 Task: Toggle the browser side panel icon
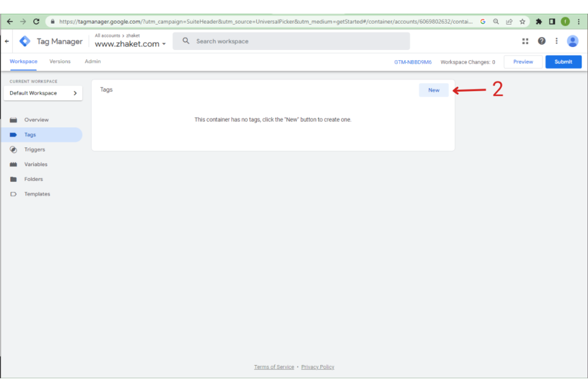(x=552, y=21)
